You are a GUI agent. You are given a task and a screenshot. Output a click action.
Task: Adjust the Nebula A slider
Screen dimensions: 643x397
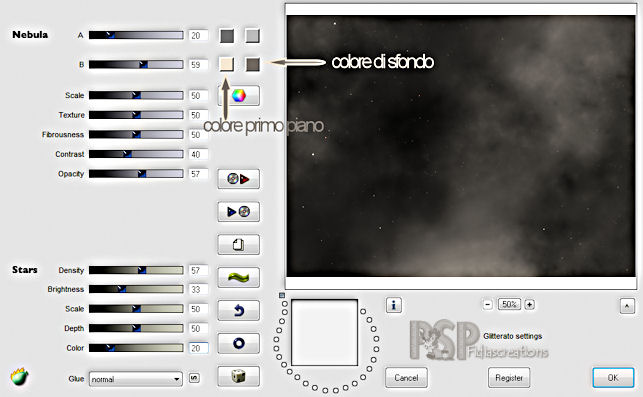pyautogui.click(x=136, y=35)
